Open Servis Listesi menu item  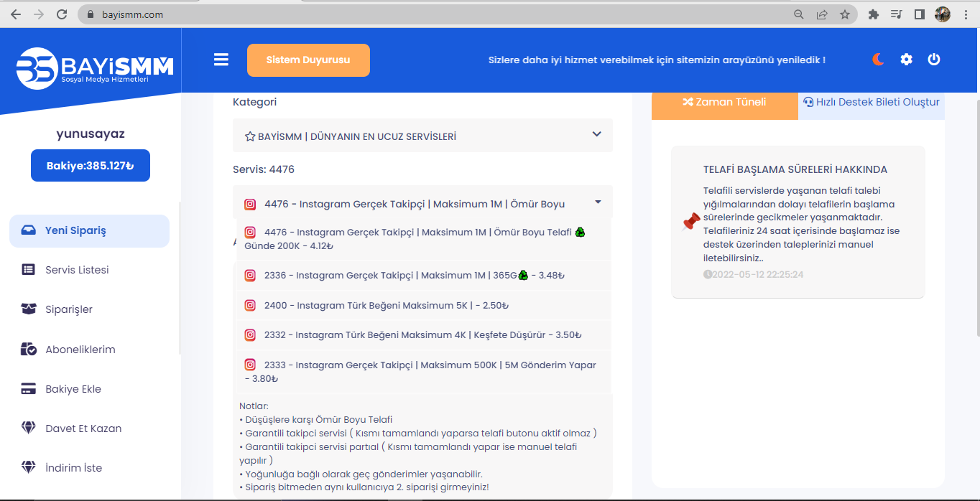pyautogui.click(x=89, y=270)
